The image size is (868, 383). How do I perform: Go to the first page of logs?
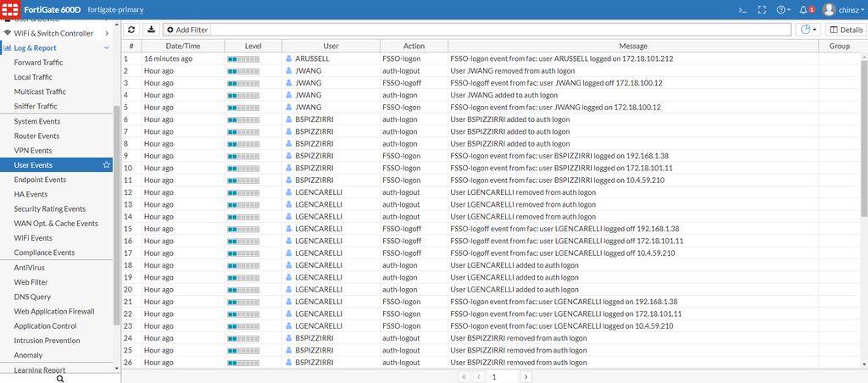464,377
